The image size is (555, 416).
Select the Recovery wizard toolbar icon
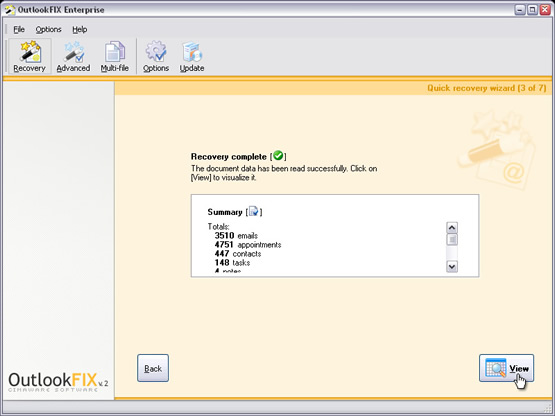30,56
